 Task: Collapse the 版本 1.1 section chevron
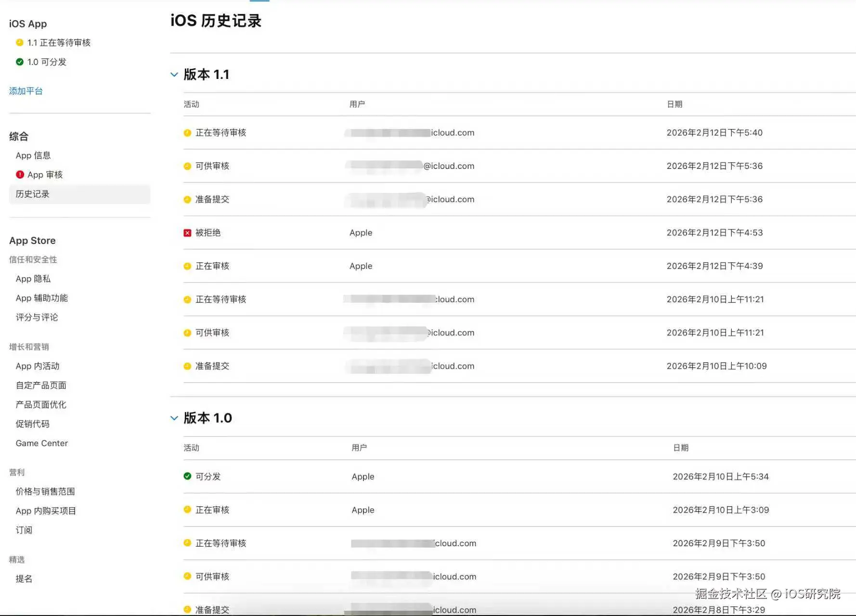click(x=174, y=75)
